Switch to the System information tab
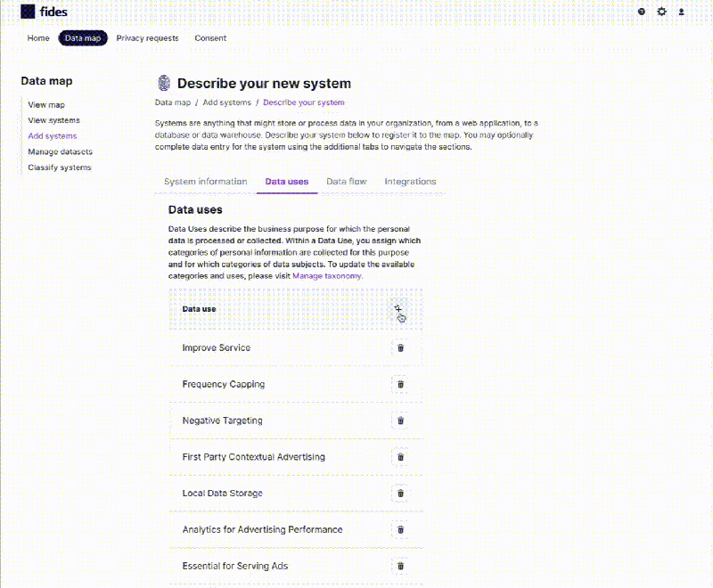 click(204, 181)
